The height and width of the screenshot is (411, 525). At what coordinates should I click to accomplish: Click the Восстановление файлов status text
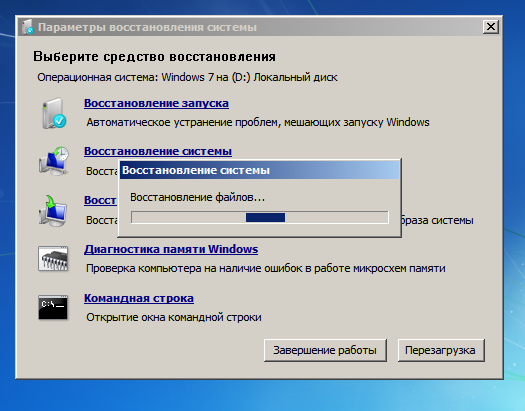coord(198,197)
